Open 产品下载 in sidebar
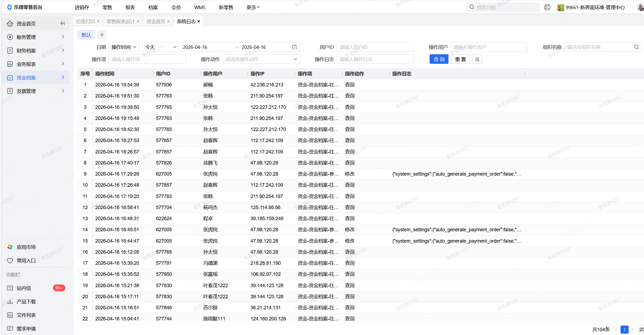The width and height of the screenshot is (644, 335). coord(26,301)
